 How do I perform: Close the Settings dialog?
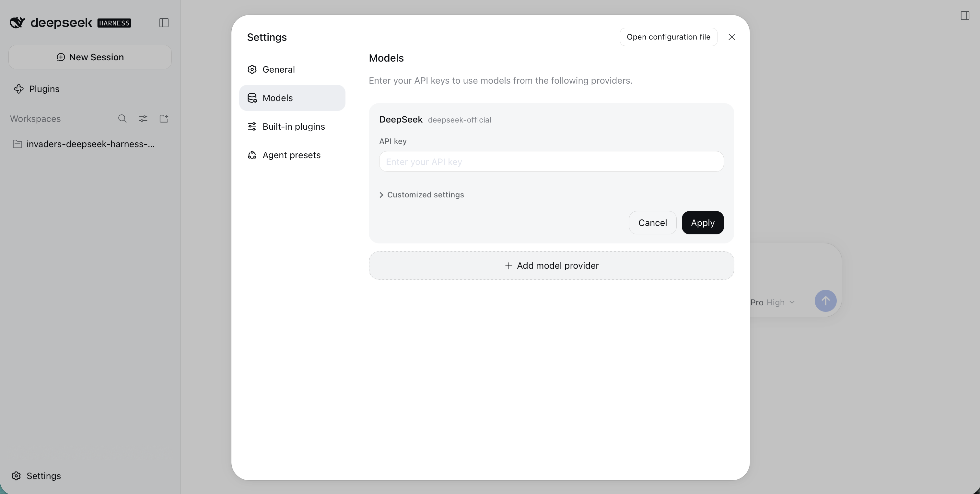tap(731, 37)
